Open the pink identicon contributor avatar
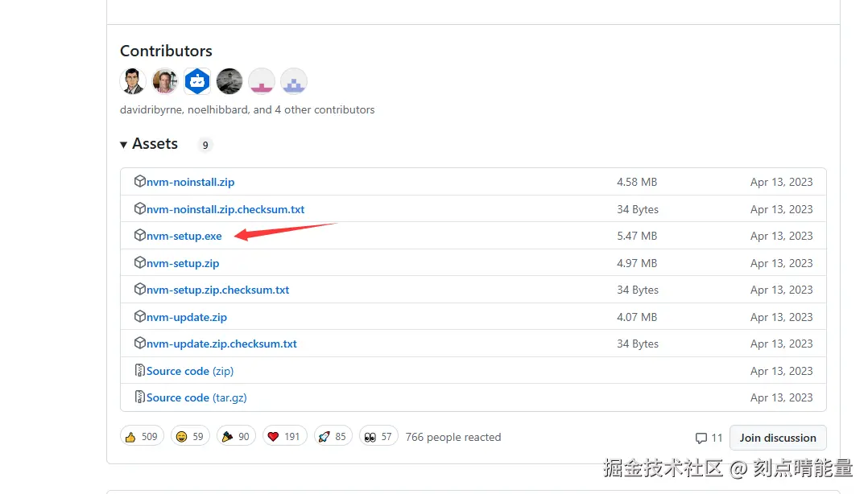Viewport: 868px width, 494px height. pos(261,81)
